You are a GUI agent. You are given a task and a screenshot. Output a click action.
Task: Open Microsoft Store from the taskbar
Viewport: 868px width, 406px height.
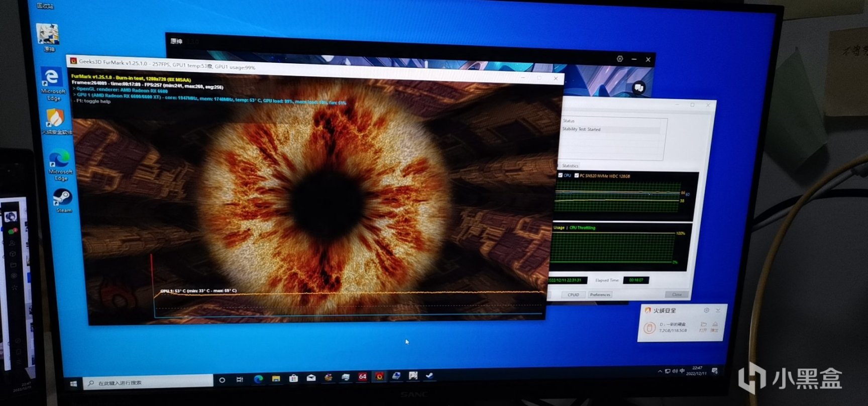click(293, 378)
